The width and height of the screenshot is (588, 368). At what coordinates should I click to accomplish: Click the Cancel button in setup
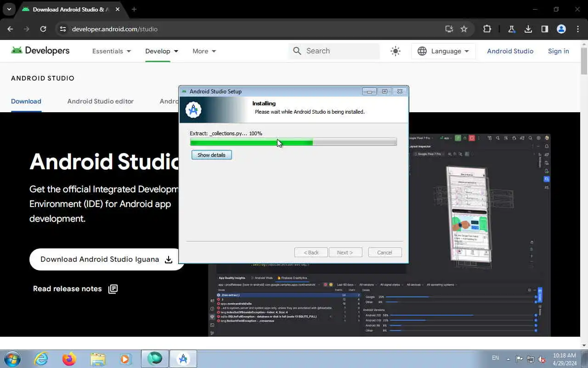click(x=385, y=253)
